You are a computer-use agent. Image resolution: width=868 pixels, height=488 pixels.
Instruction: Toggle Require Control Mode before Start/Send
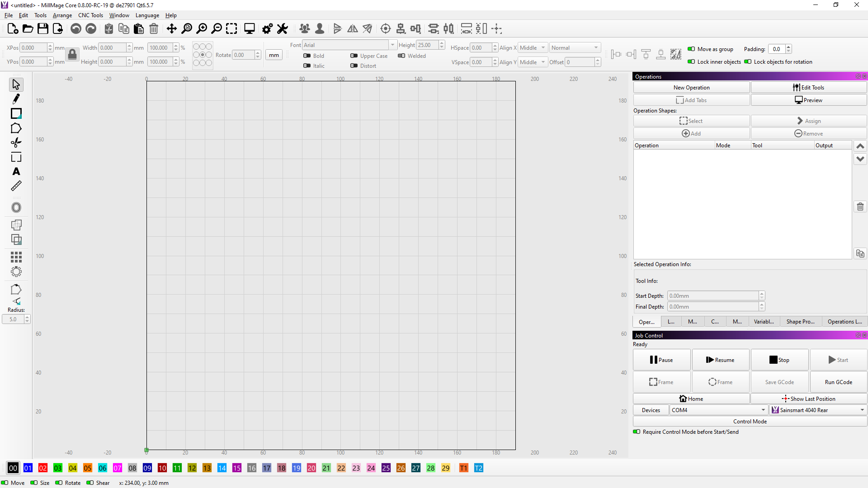click(x=637, y=432)
